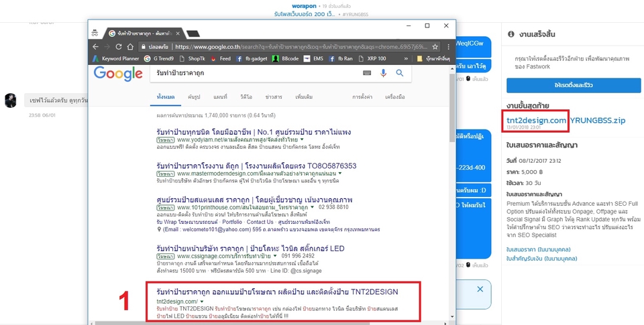Click the secure padlock in address bar
The height and width of the screenshot is (325, 644).
(144, 47)
